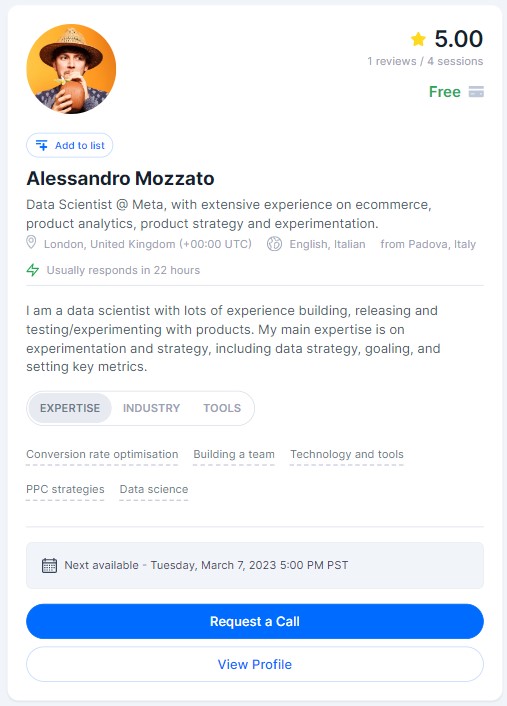Image resolution: width=507 pixels, height=706 pixels.
Task: Switch to the TOOLS tab
Action: [222, 408]
